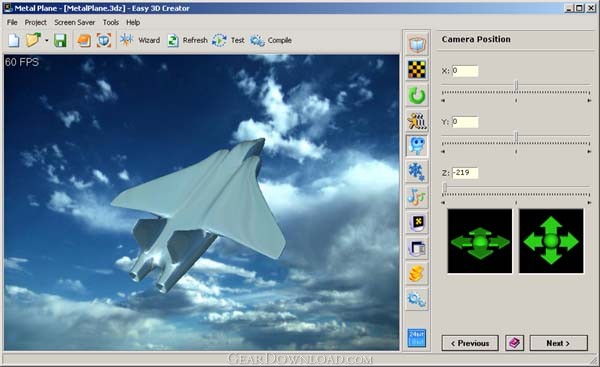Open the Screen Saver menu
Image resolution: width=600 pixels, height=367 pixels.
point(75,23)
